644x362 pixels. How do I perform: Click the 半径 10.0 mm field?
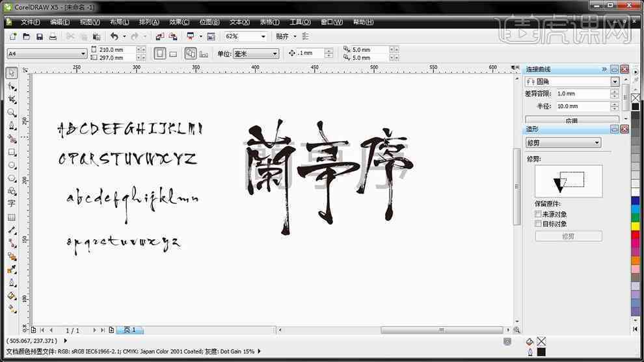coord(583,107)
